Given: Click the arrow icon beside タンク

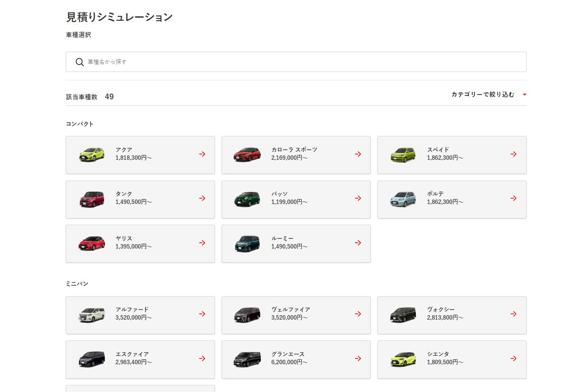Looking at the screenshot, I should [202, 198].
